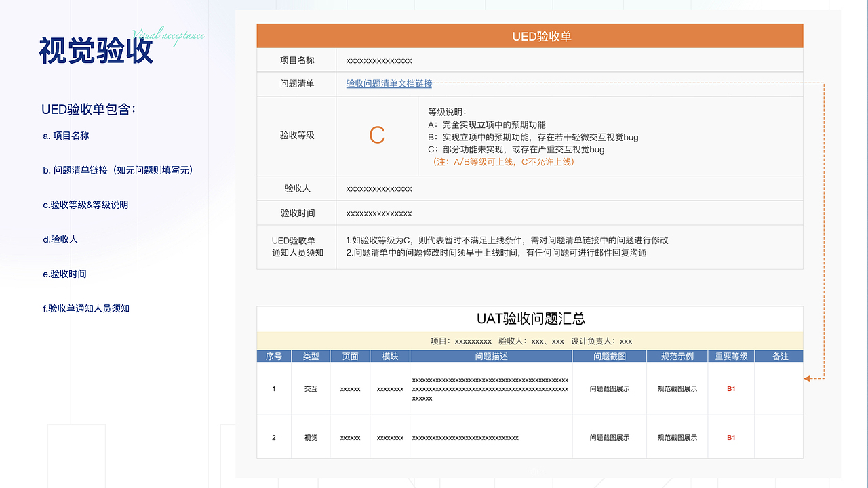The width and height of the screenshot is (868, 488).
Task: Click the orange UED验收单 header bar
Action: coord(529,36)
